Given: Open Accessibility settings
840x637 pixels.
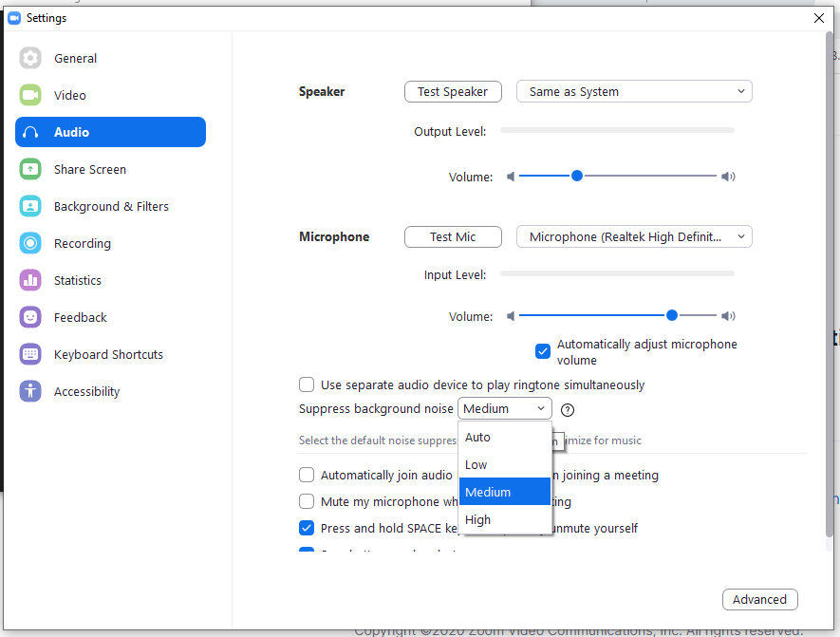Looking at the screenshot, I should [x=110, y=391].
